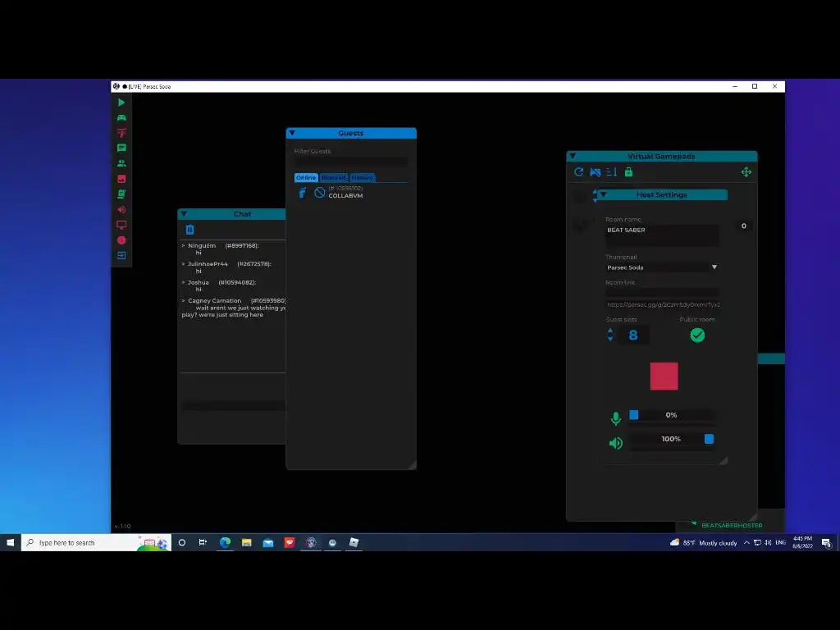Click the Room name field with BEAT SABER
Viewport: 840px width, 630px height.
pyautogui.click(x=662, y=235)
